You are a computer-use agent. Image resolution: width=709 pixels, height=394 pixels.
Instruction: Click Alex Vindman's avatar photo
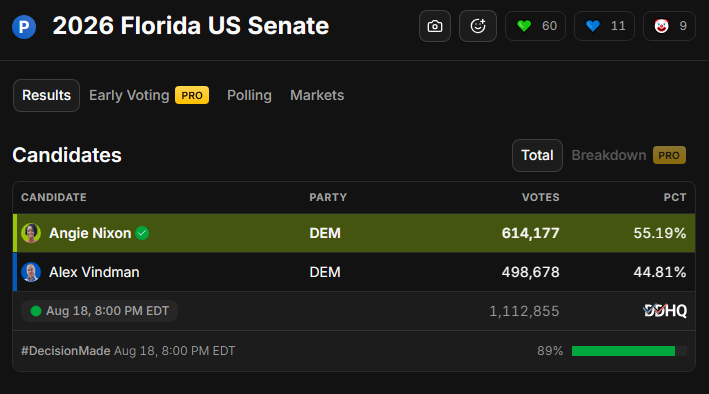point(31,272)
